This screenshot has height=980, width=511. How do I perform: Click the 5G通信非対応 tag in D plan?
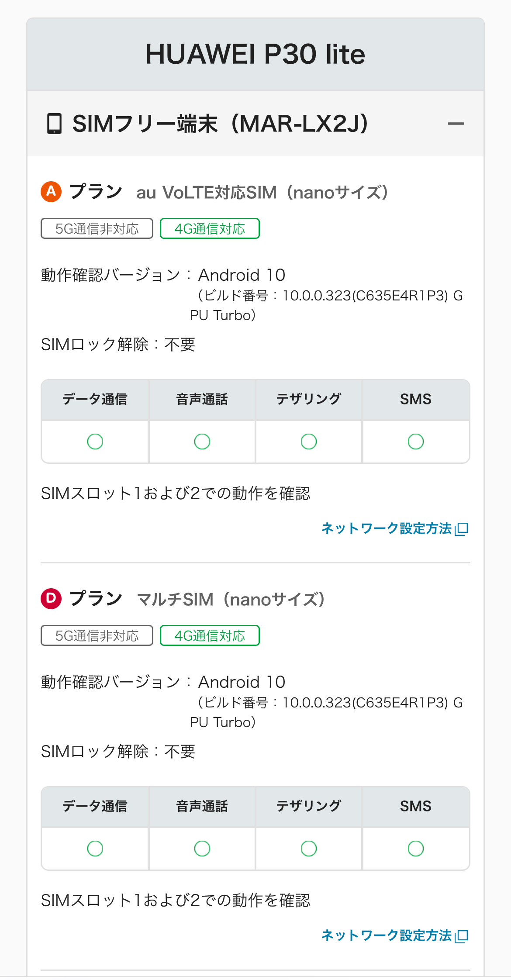coord(97,635)
